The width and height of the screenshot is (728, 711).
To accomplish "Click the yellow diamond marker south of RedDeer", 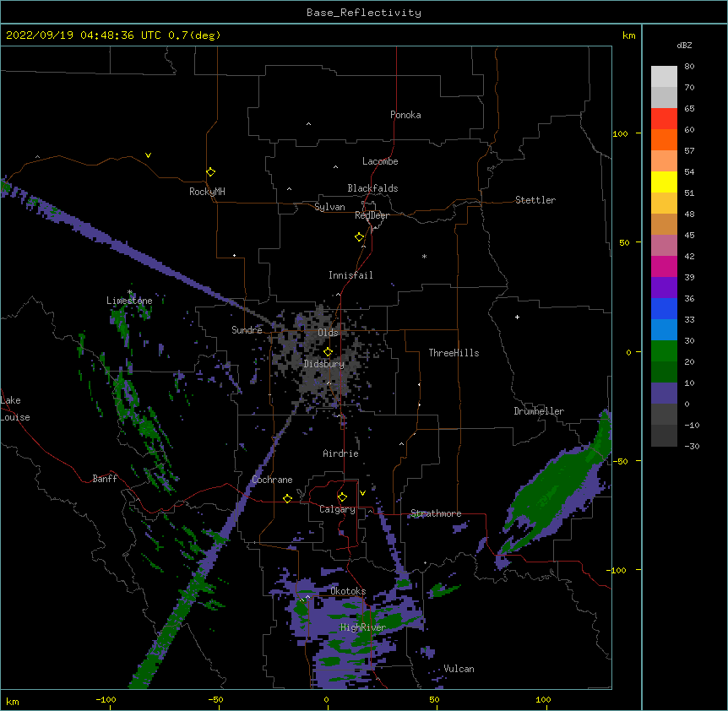I will pyautogui.click(x=359, y=237).
